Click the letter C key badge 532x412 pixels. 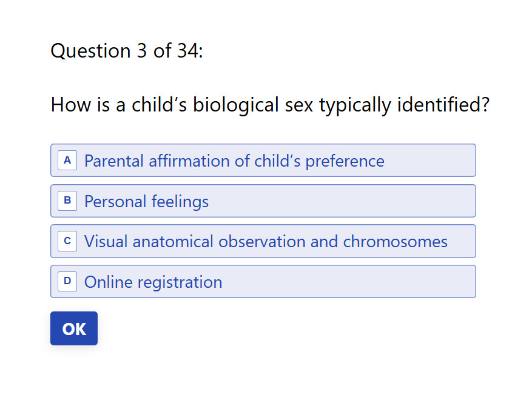coord(67,241)
